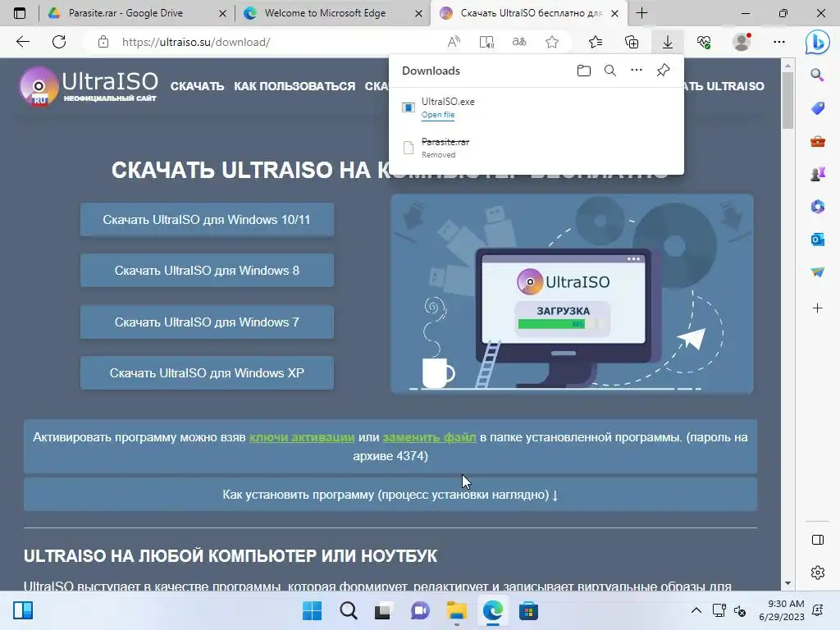Open taskbar Search
The width and height of the screenshot is (840, 630).
coord(348,610)
